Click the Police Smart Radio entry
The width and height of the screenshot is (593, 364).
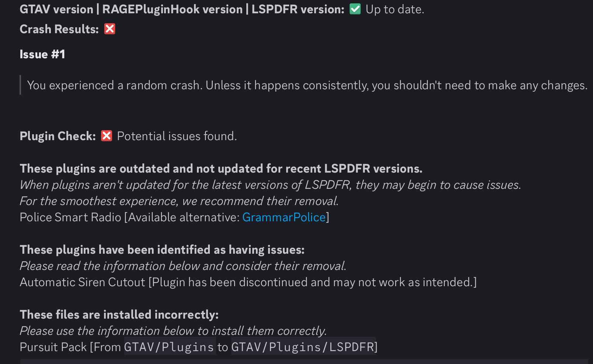tap(70, 217)
